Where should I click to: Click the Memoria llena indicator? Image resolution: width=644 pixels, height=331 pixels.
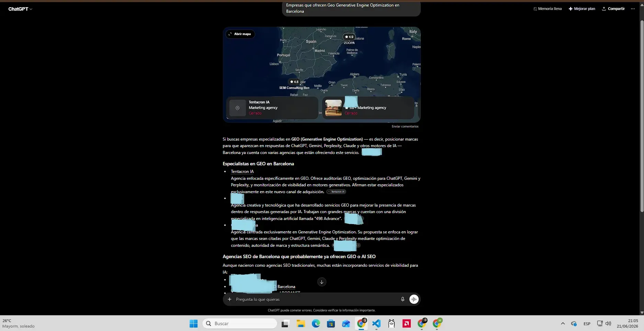coord(547,9)
